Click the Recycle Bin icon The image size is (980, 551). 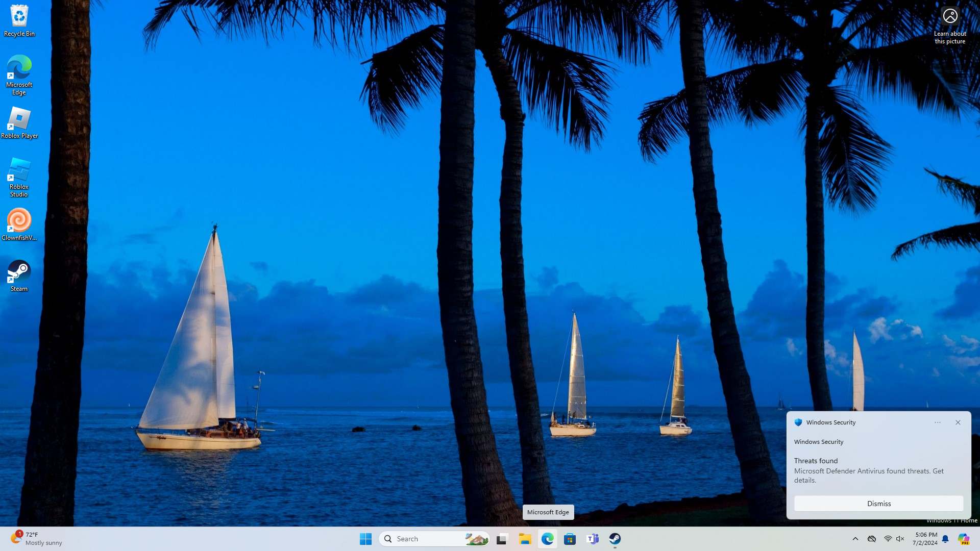pyautogui.click(x=19, y=20)
